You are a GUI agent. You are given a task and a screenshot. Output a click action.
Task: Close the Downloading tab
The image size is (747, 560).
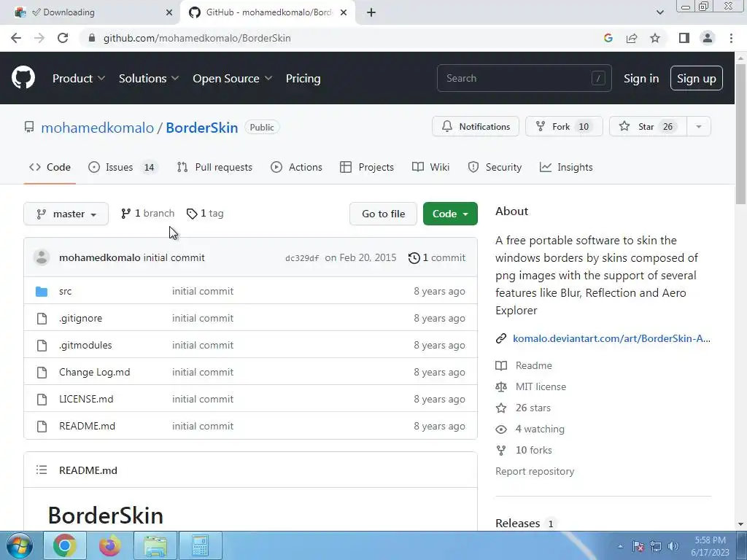point(169,12)
